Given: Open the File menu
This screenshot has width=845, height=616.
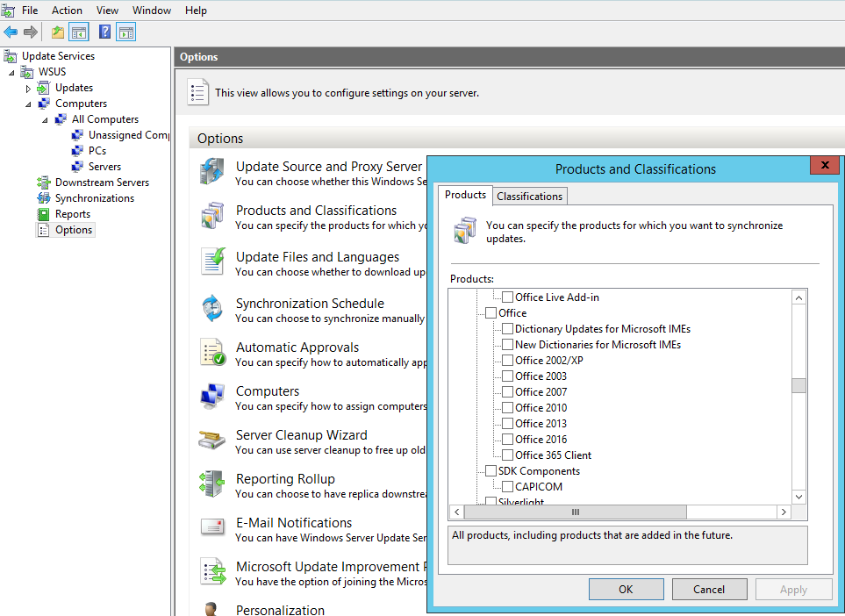Looking at the screenshot, I should (30, 11).
